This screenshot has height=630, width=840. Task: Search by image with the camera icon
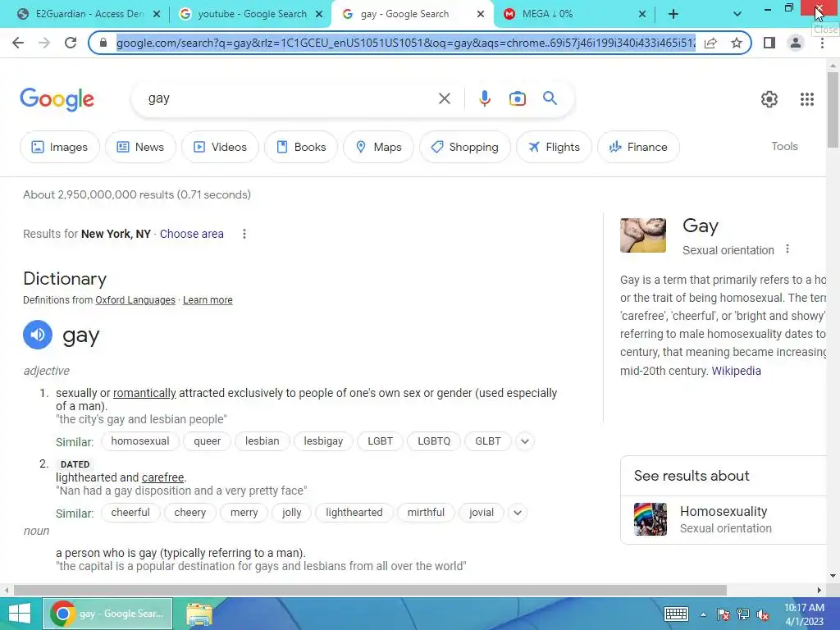(x=517, y=98)
